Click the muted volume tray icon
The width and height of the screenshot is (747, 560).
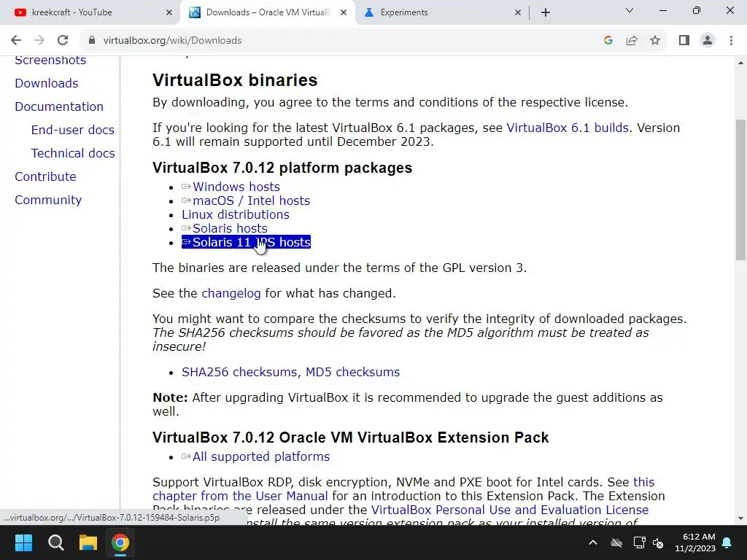click(x=658, y=542)
